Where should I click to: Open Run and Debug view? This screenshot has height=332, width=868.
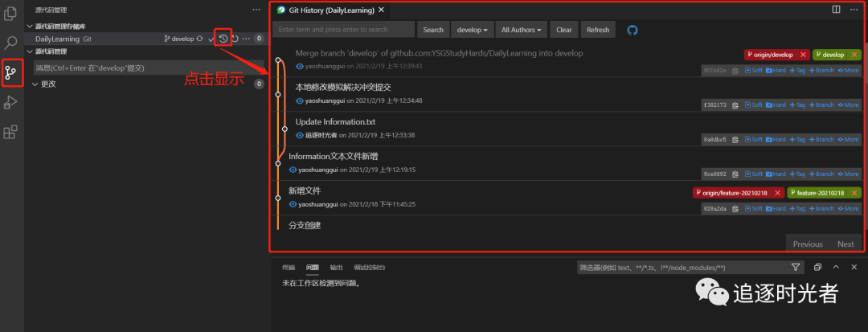pos(11,102)
